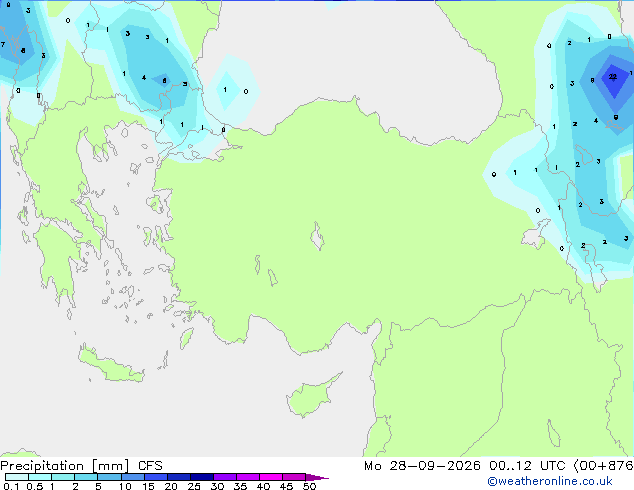Click the '0.5' legend scale value
The width and height of the screenshot is (634, 490).
(x=34, y=486)
